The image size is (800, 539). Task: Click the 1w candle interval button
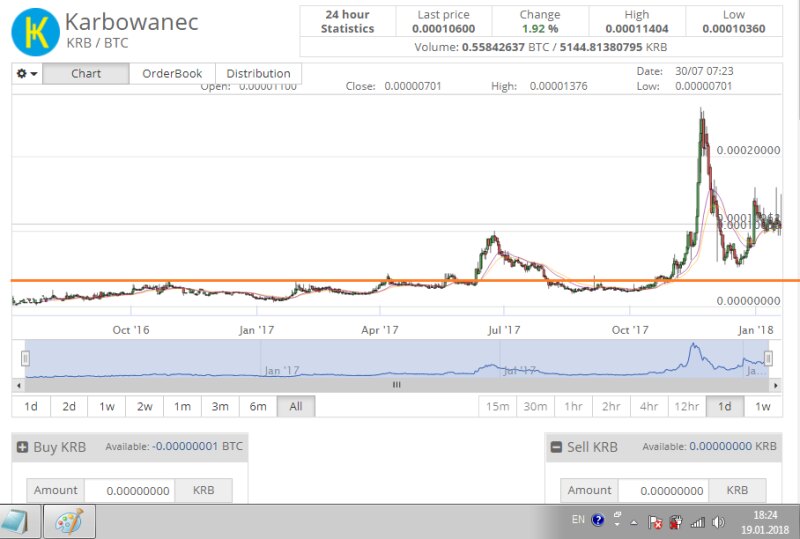762,406
